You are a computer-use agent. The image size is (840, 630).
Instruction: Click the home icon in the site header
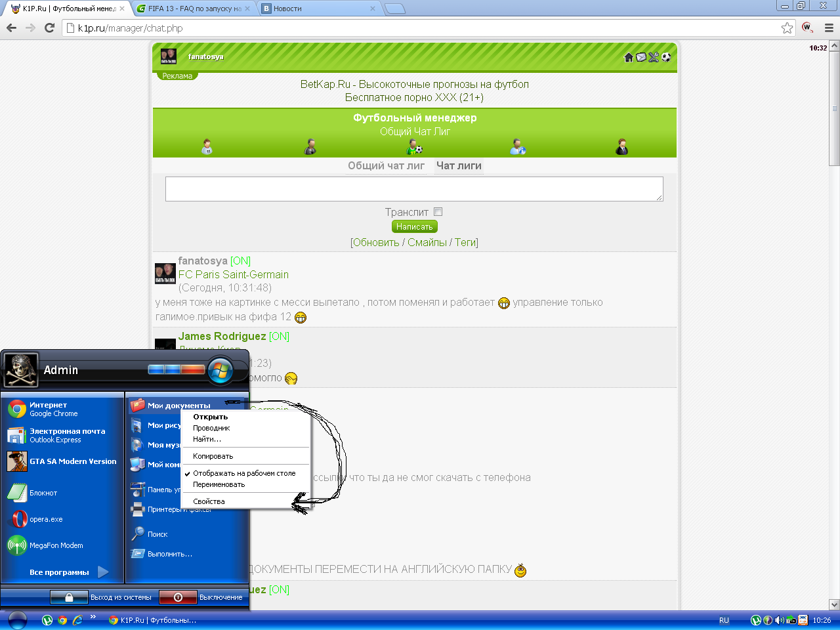(628, 57)
